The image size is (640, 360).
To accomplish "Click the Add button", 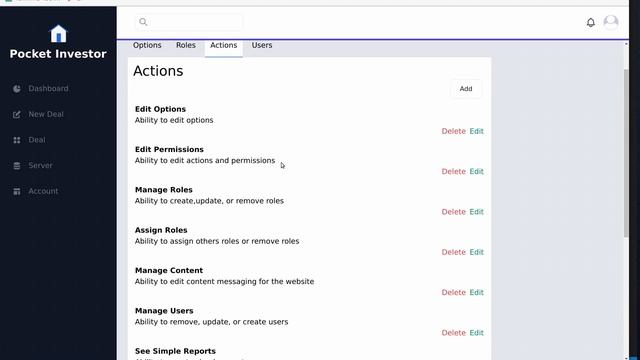I will [466, 89].
